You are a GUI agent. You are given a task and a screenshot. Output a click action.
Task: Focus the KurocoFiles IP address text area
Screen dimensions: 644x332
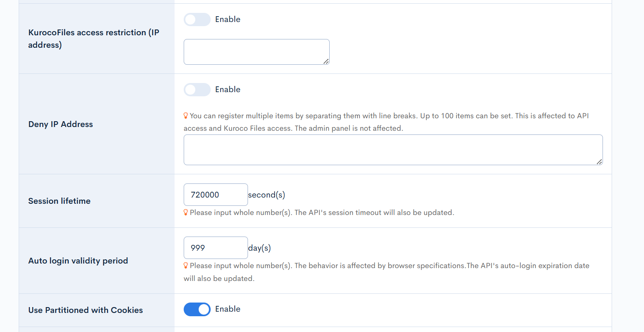pos(256,52)
